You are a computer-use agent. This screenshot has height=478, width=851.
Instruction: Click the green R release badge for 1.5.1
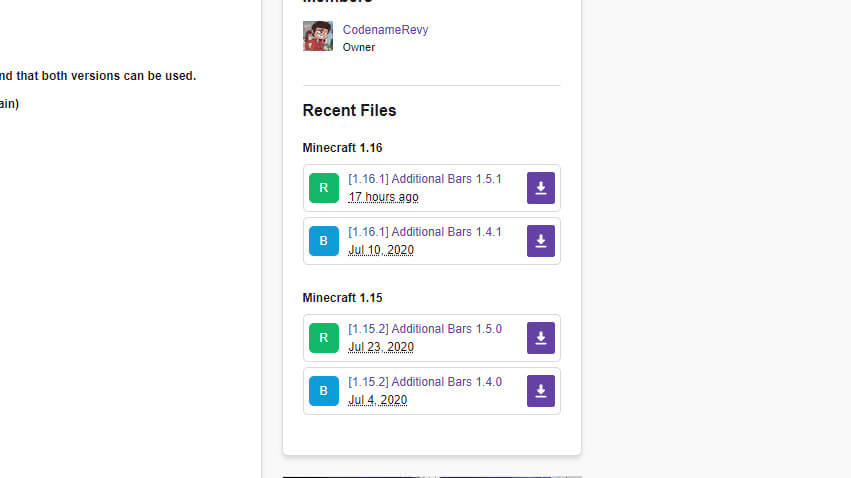[x=324, y=188]
